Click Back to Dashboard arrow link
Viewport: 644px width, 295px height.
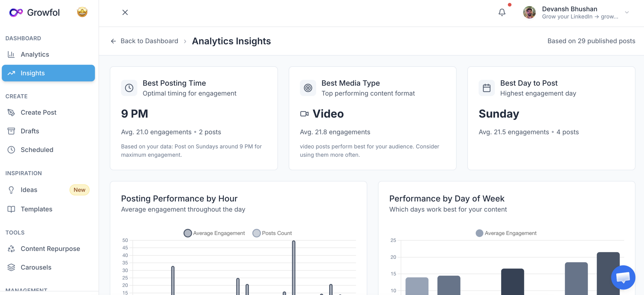113,41
